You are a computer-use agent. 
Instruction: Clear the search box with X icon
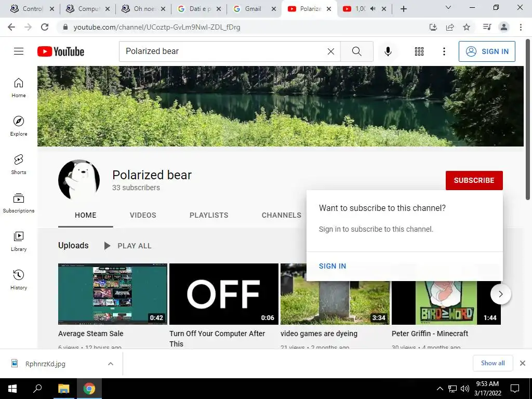click(331, 51)
